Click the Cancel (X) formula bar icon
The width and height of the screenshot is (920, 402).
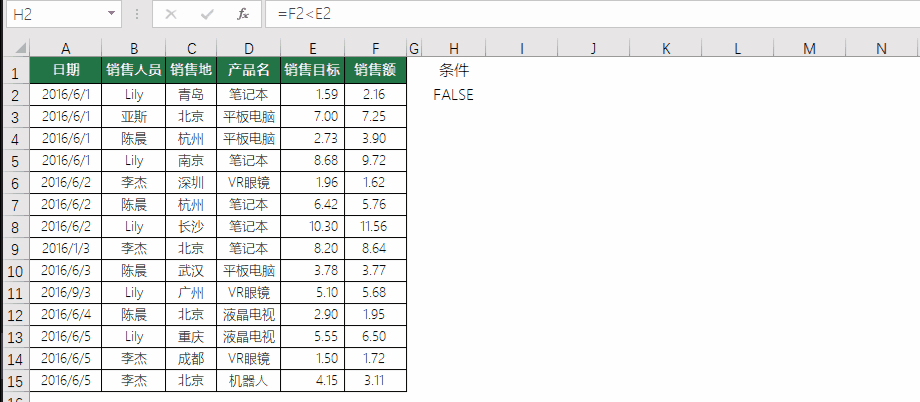pos(171,14)
